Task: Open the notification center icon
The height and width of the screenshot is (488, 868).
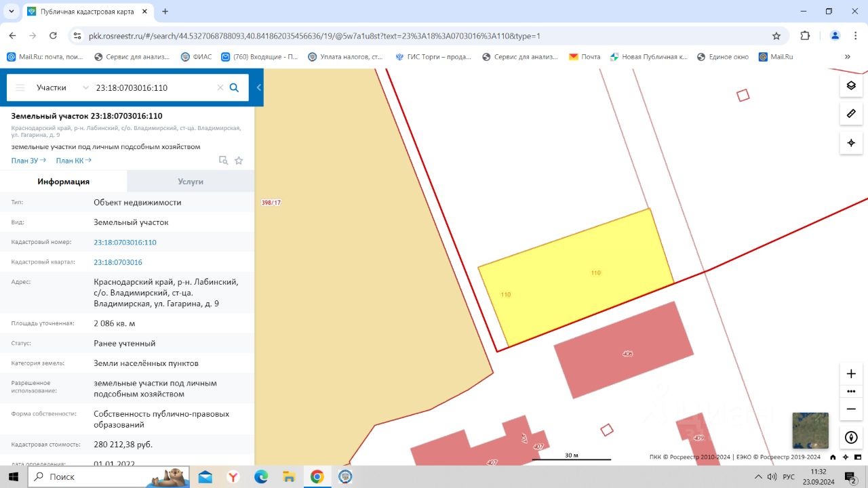Action: [x=850, y=477]
